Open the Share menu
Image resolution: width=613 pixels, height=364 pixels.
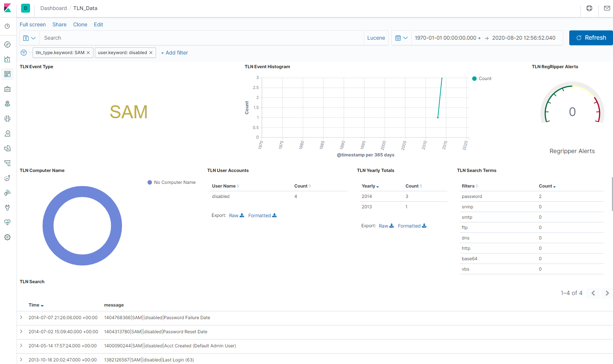click(x=59, y=24)
